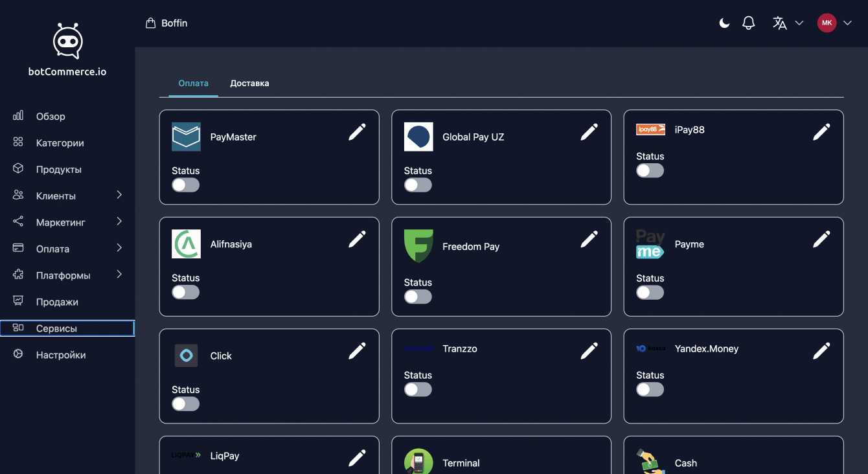Screen dimensions: 868x474
Task: Click the Продукты box icon
Action: coord(18,169)
